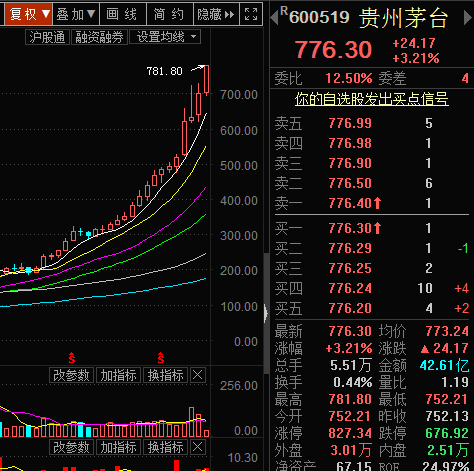Click the panel splitter arrow handle
The image size is (474, 471).
[x=266, y=313]
